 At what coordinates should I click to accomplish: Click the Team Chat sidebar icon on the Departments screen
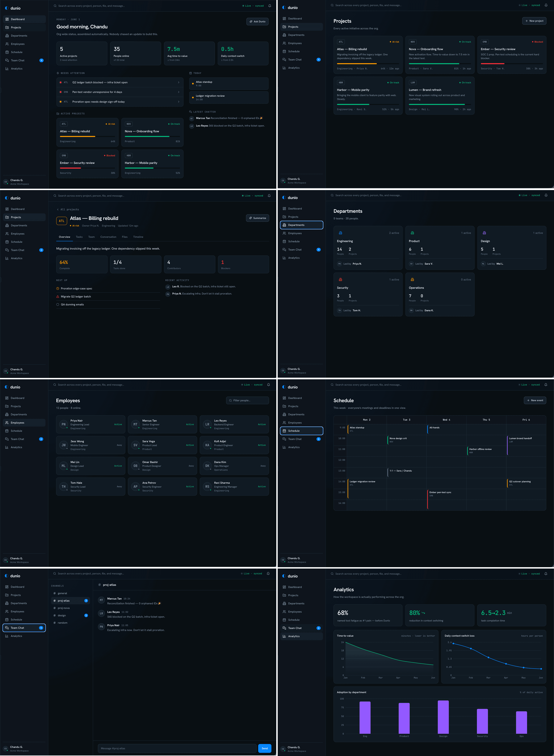[284, 250]
